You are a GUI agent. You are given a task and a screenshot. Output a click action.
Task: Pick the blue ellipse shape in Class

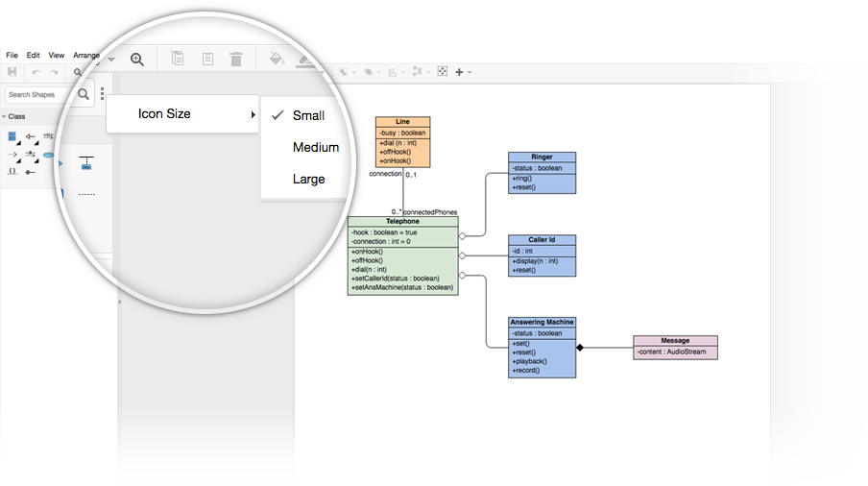(x=49, y=155)
